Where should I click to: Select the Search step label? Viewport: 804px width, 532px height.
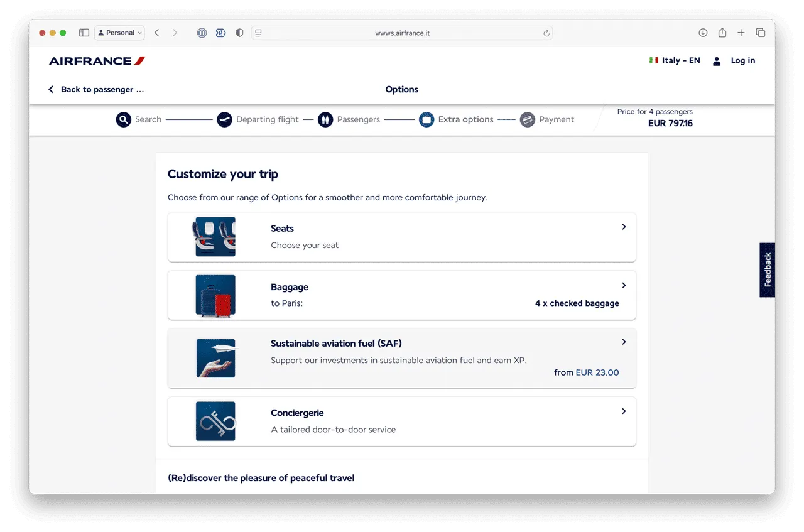coord(148,119)
